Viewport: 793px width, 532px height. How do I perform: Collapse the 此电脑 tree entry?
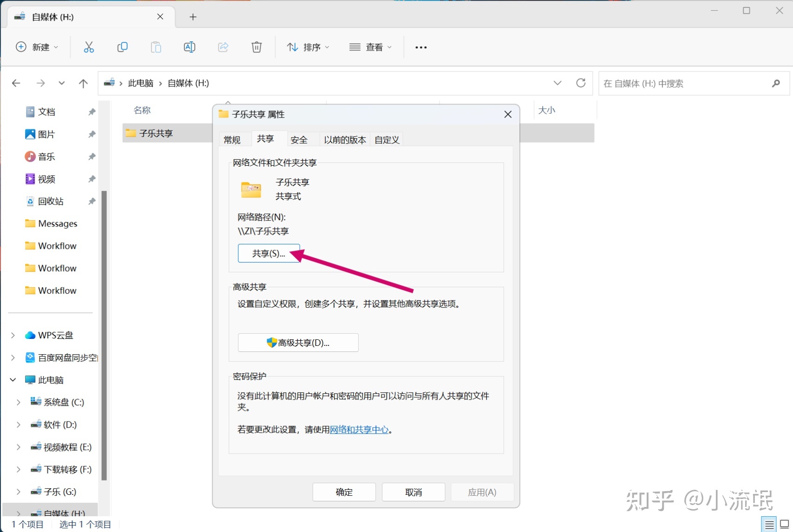pyautogui.click(x=13, y=379)
